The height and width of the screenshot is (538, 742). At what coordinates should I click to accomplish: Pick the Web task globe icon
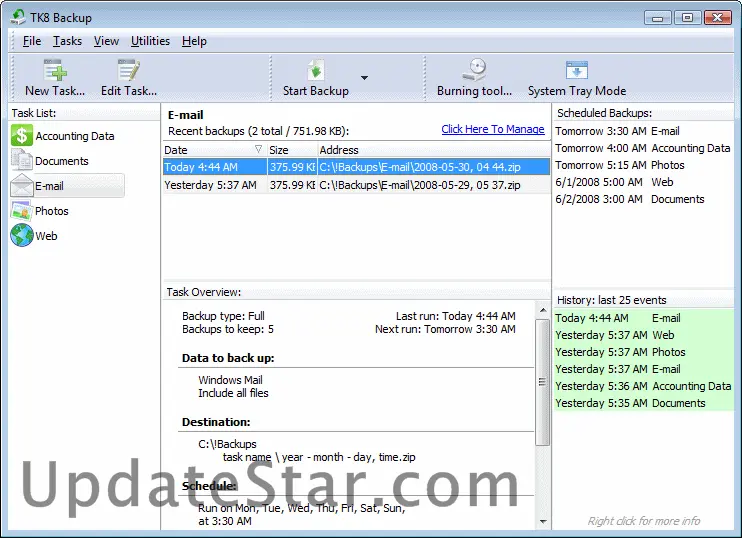point(22,236)
